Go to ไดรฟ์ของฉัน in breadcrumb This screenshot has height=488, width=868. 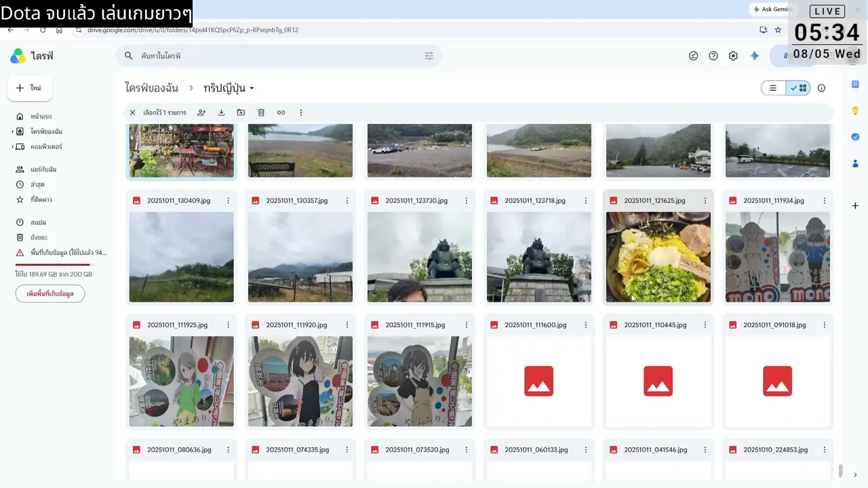coord(152,88)
